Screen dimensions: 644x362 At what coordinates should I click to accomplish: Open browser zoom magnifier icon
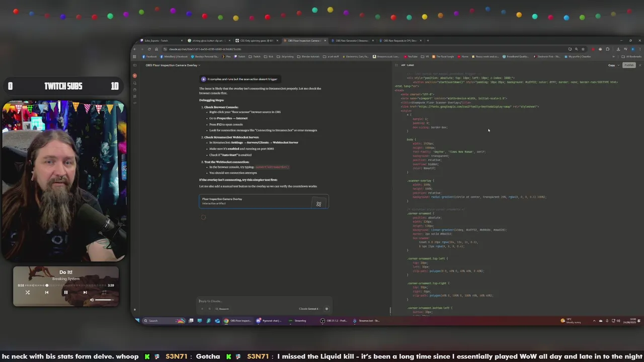click(576, 49)
